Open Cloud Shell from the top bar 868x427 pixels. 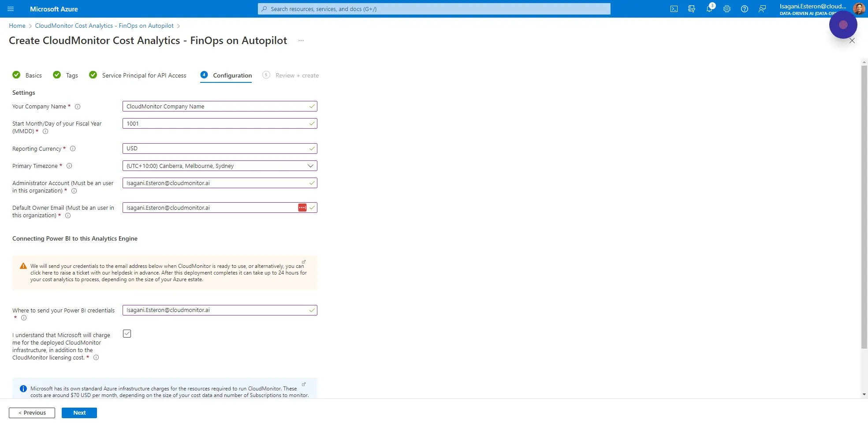[674, 9]
